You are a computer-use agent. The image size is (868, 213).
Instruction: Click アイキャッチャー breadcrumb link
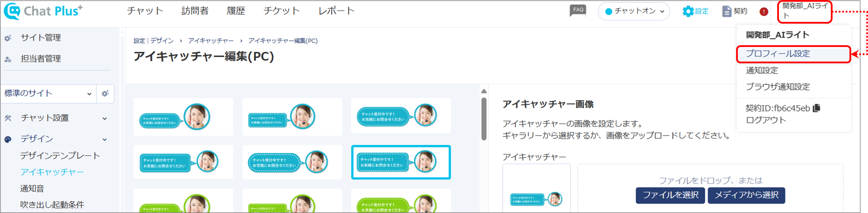tap(211, 41)
